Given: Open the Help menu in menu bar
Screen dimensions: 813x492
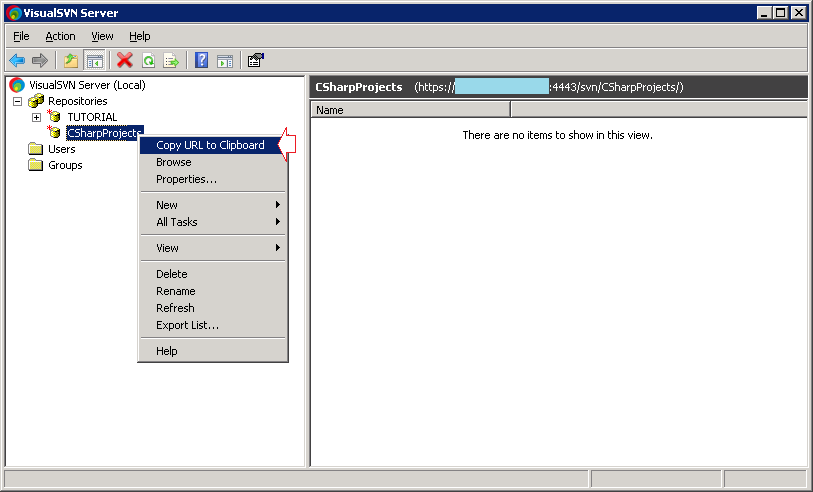Looking at the screenshot, I should [x=139, y=36].
